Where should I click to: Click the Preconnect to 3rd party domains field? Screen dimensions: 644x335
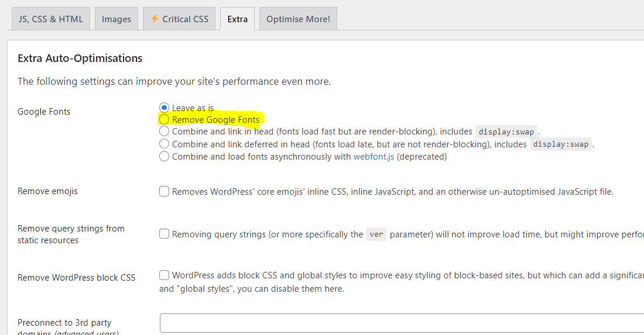[x=402, y=323]
